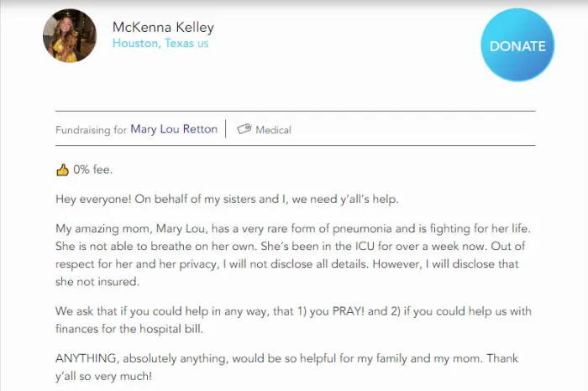Click the word "PRAY!" in the text
This screenshot has width=588, height=391.
[x=336, y=311]
